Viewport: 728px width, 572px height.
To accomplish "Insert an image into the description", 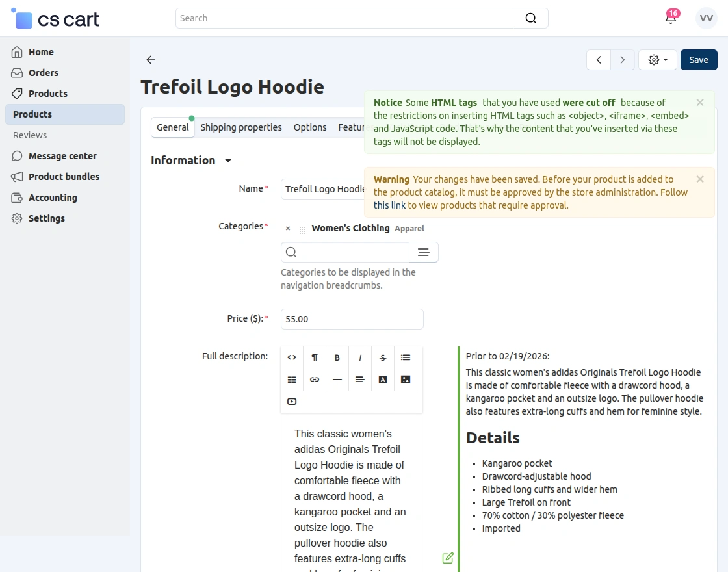I will (x=406, y=379).
